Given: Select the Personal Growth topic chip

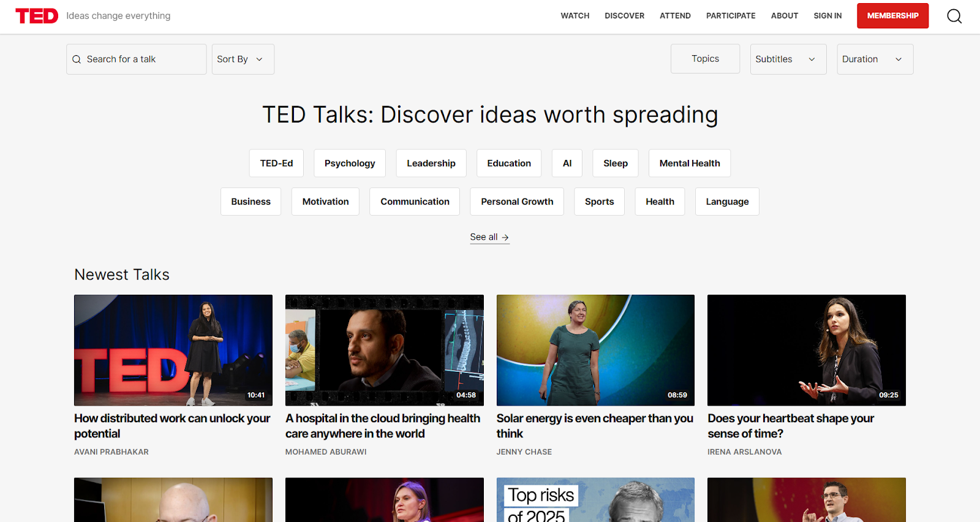Looking at the screenshot, I should tap(517, 202).
